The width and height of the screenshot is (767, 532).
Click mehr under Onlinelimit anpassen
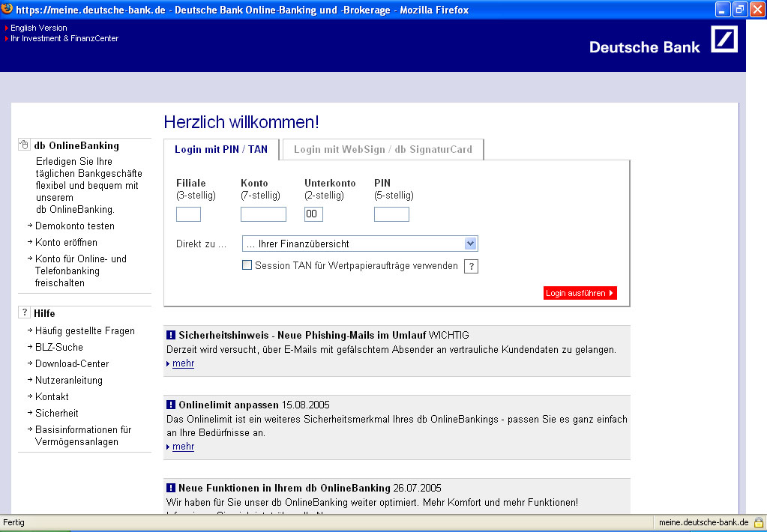point(183,447)
